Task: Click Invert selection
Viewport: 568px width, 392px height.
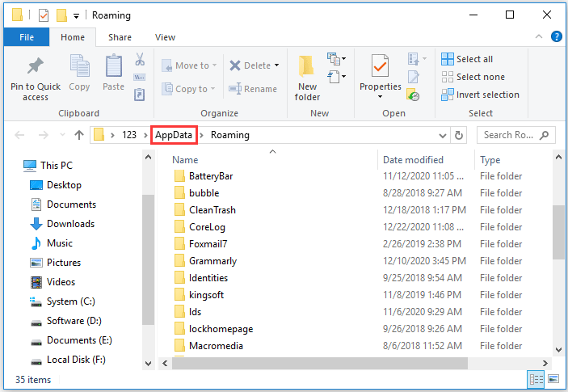Action: (x=480, y=95)
